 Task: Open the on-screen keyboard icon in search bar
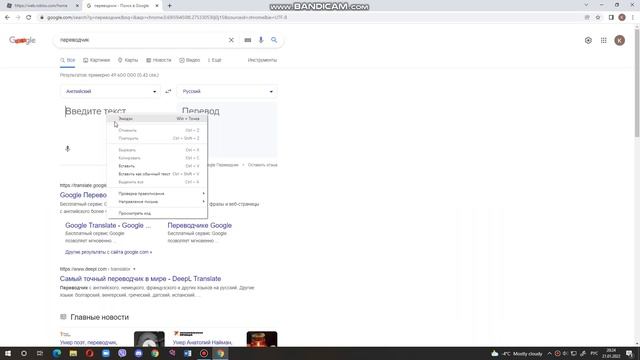click(x=248, y=40)
